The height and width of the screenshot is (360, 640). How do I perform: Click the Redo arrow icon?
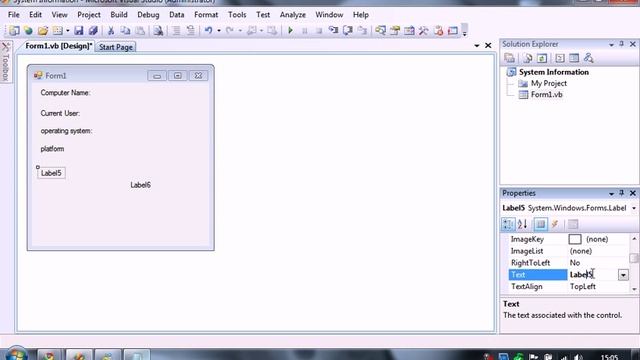click(230, 31)
